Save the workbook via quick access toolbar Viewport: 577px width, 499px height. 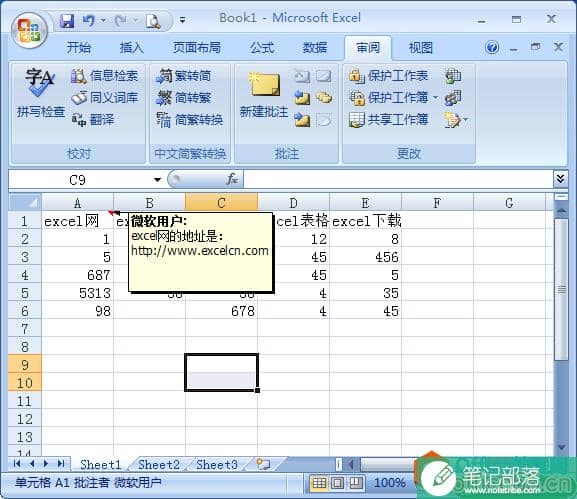coord(67,21)
